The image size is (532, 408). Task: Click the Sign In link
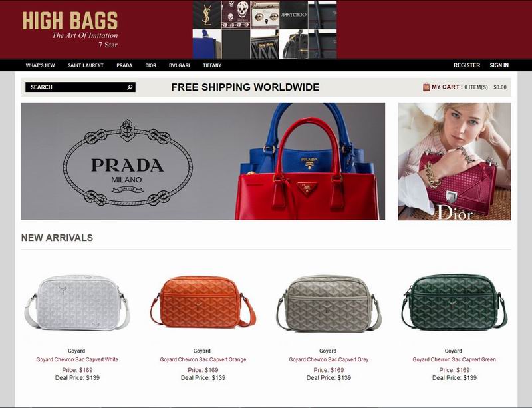pos(499,65)
